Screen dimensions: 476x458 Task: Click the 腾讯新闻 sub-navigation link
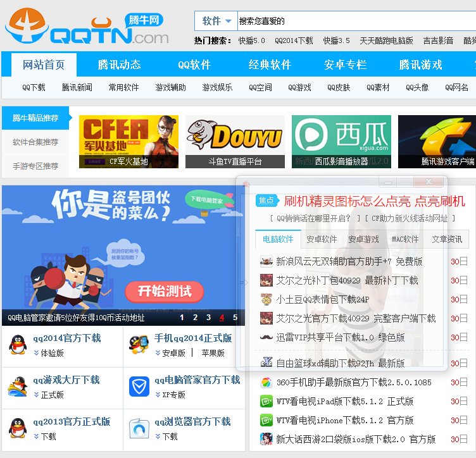(77, 88)
